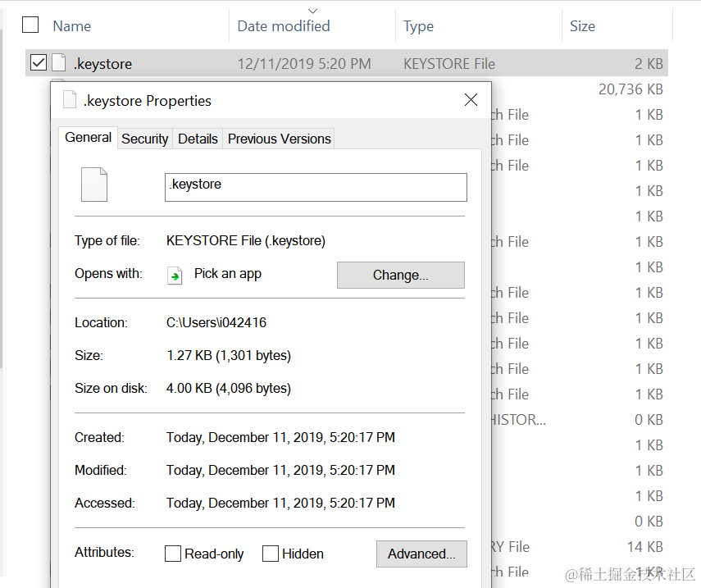The image size is (701, 588).
Task: Click the 2 KB size cell
Action: point(649,63)
